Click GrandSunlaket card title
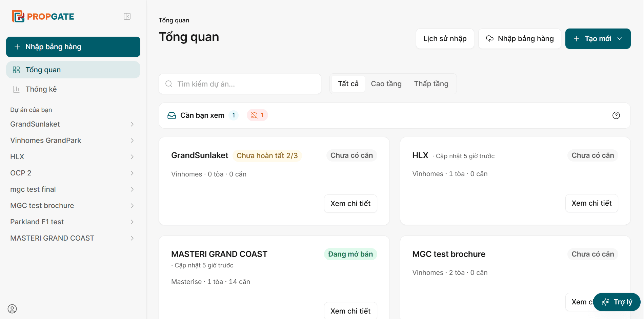This screenshot has height=319, width=644. [200, 155]
